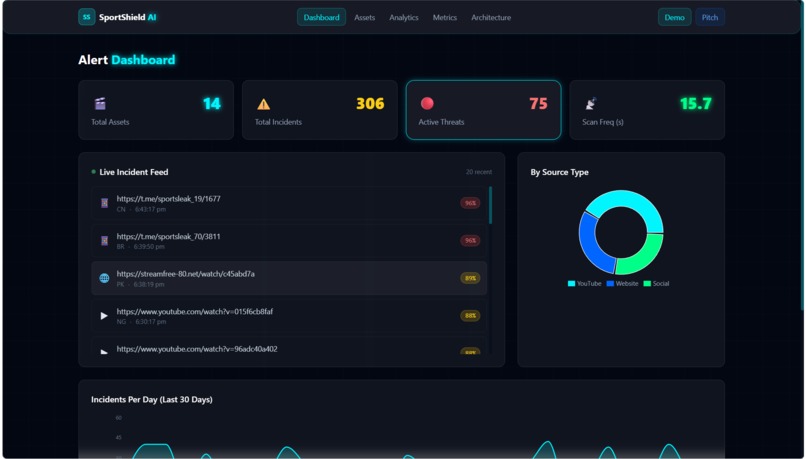Click the icon beside sportsleak_19/1677 incident
Viewport: 806px width, 459px height.
[x=104, y=203]
